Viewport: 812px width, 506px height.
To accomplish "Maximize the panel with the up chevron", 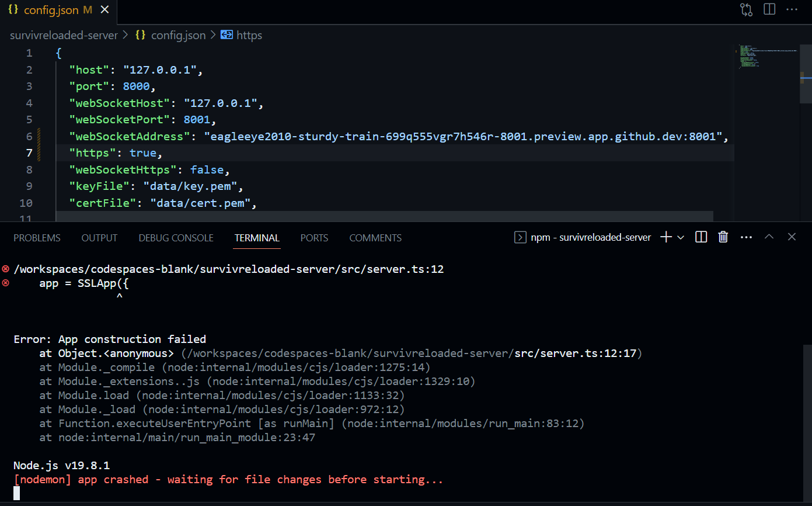I will click(769, 237).
